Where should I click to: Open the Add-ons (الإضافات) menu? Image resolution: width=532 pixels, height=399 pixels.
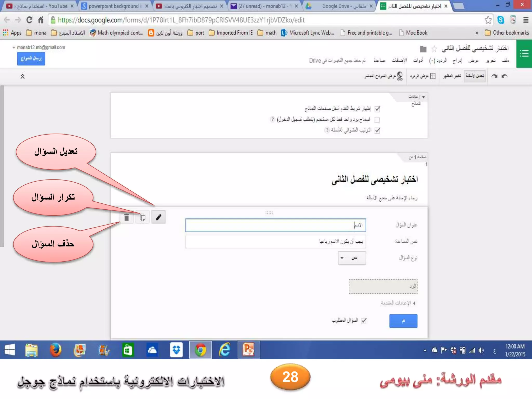(x=399, y=60)
